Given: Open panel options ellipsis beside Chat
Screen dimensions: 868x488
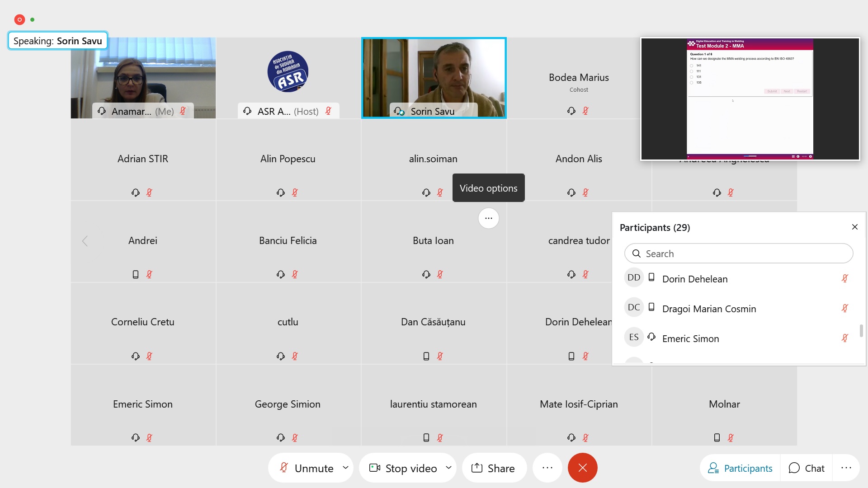Looking at the screenshot, I should point(846,468).
